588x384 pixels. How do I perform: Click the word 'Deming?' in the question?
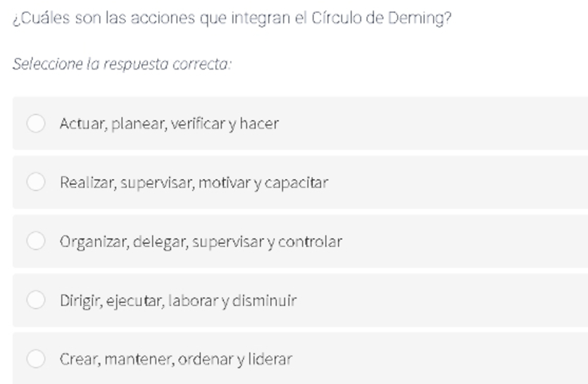(x=420, y=18)
